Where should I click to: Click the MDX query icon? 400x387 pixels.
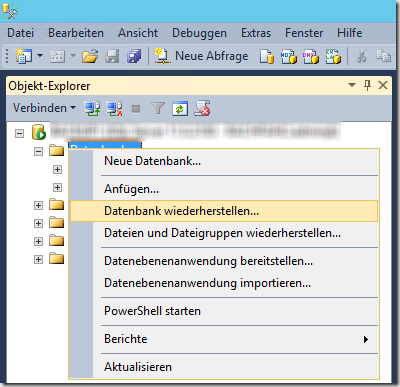pos(289,56)
